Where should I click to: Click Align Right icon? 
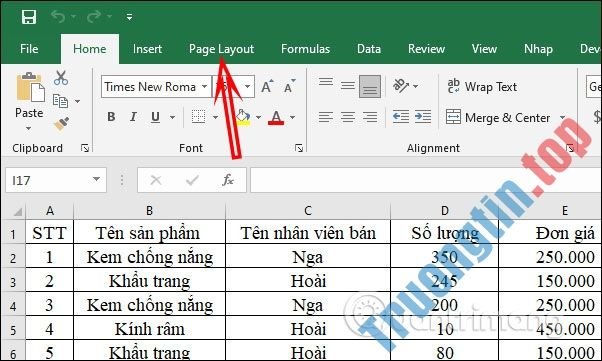point(370,117)
